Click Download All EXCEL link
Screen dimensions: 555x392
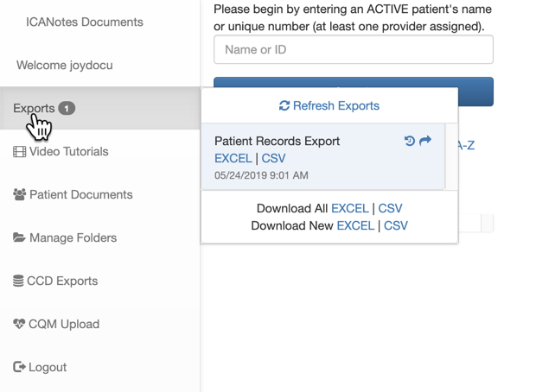point(349,208)
